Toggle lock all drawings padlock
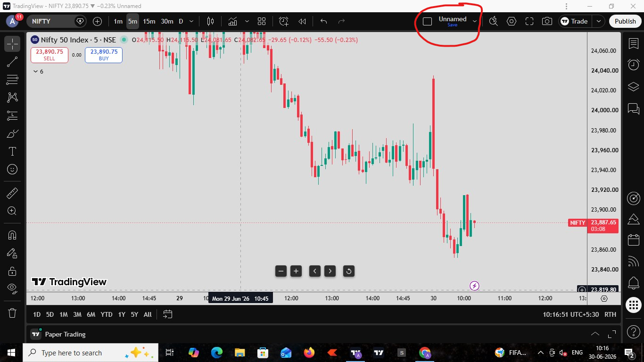644x362 pixels. (12, 271)
